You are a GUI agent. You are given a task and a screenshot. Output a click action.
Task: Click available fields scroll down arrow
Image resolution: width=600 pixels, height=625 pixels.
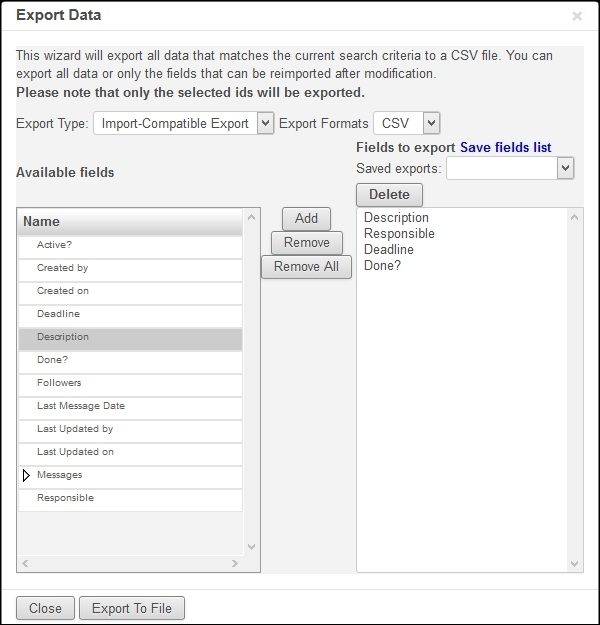click(x=251, y=547)
